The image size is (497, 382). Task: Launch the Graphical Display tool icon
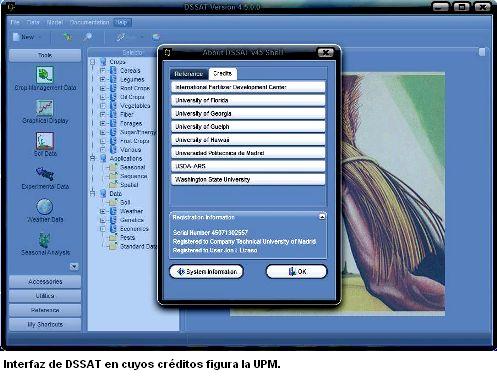[x=45, y=108]
